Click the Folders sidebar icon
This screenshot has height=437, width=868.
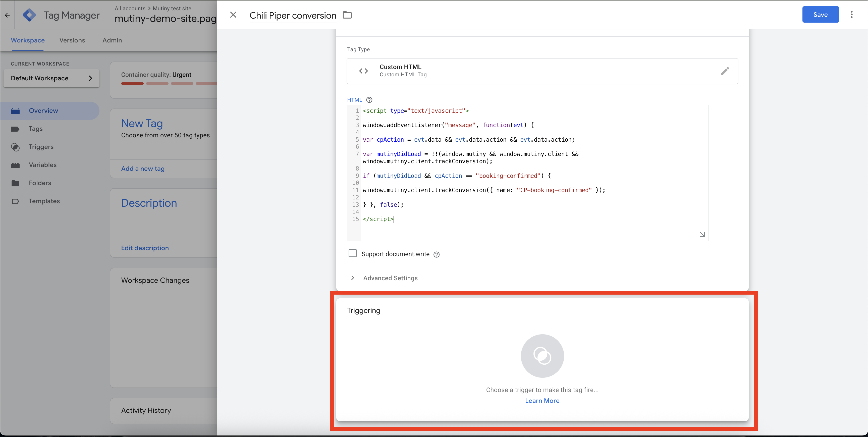15,183
